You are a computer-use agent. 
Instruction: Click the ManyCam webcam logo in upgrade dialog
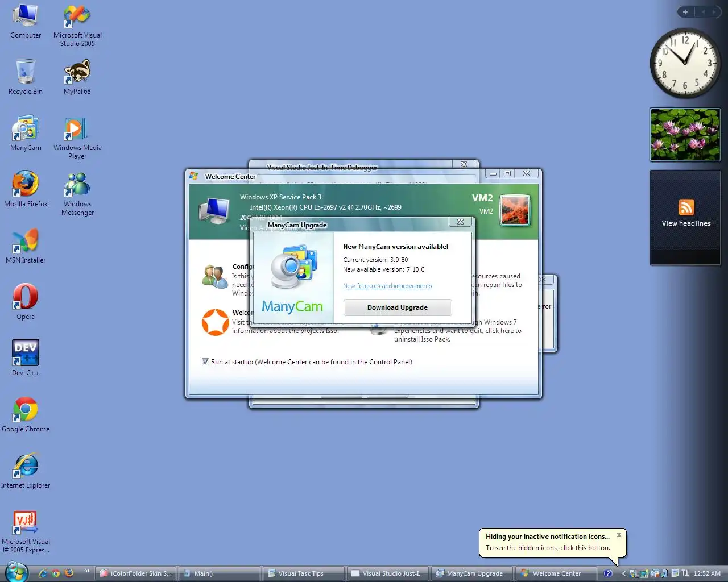(293, 267)
